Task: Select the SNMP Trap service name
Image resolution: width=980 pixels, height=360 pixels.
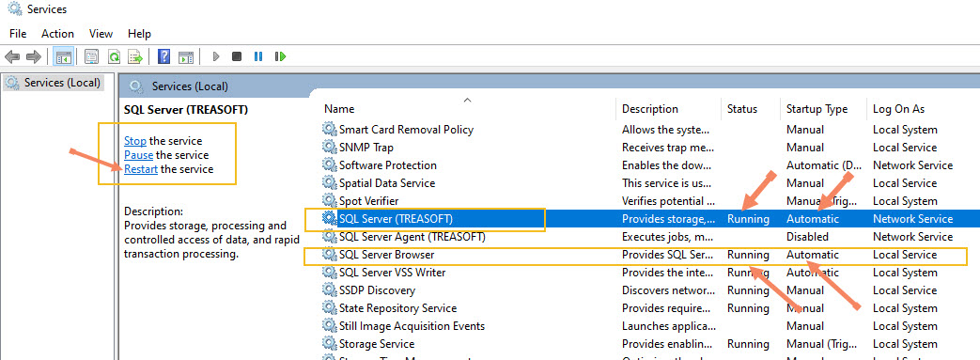Action: pos(366,148)
